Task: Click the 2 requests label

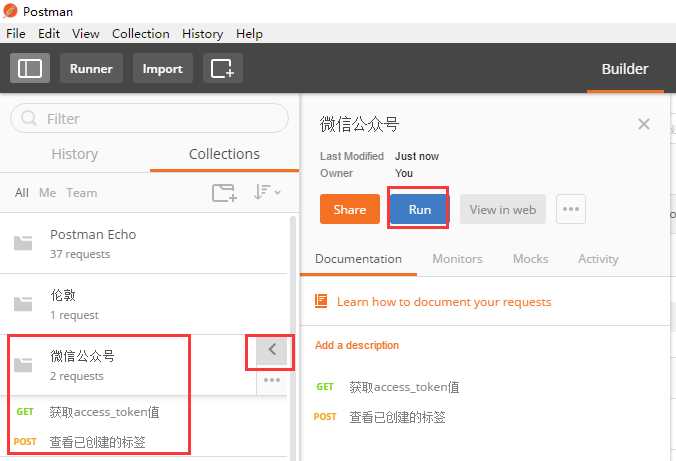Action: point(77,376)
